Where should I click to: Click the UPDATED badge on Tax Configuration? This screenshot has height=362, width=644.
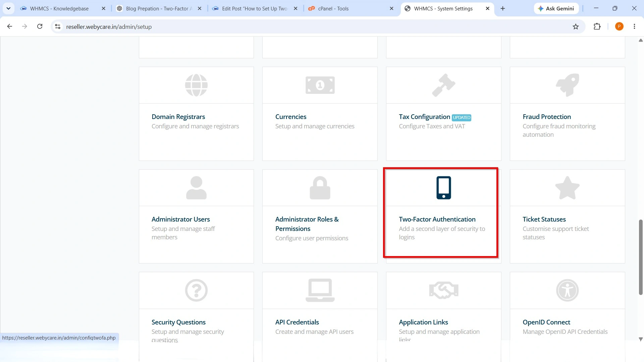(461, 118)
